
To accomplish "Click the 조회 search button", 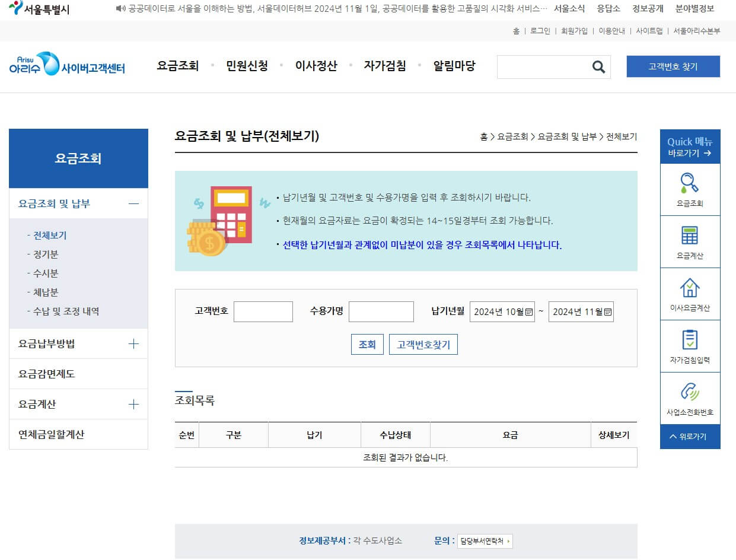I will coord(367,344).
